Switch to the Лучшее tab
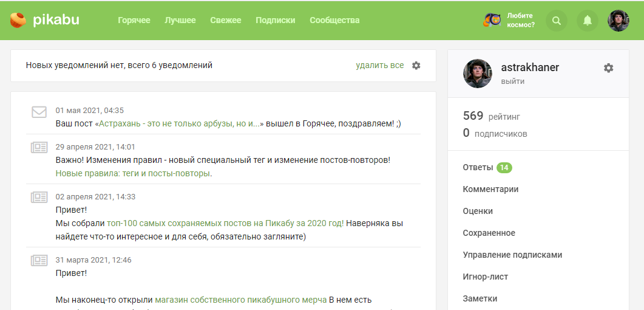The image size is (644, 310). (180, 20)
